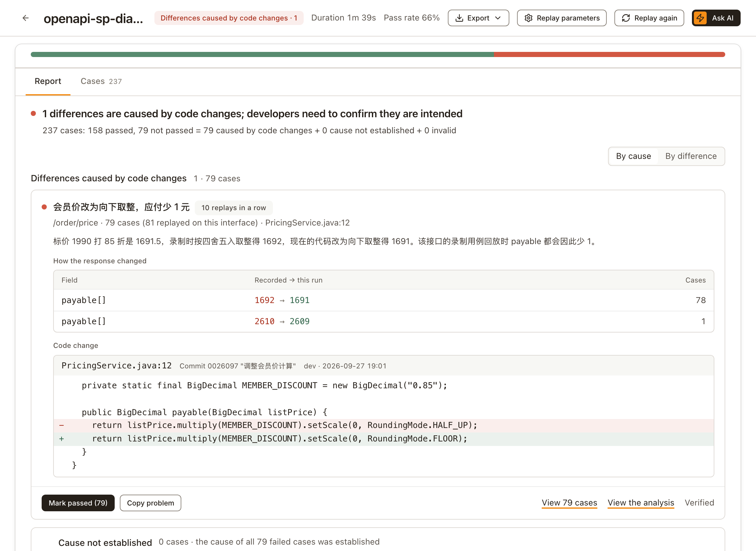Click the 会员价改为向下取整 issue title
The image size is (756, 551).
point(121,207)
